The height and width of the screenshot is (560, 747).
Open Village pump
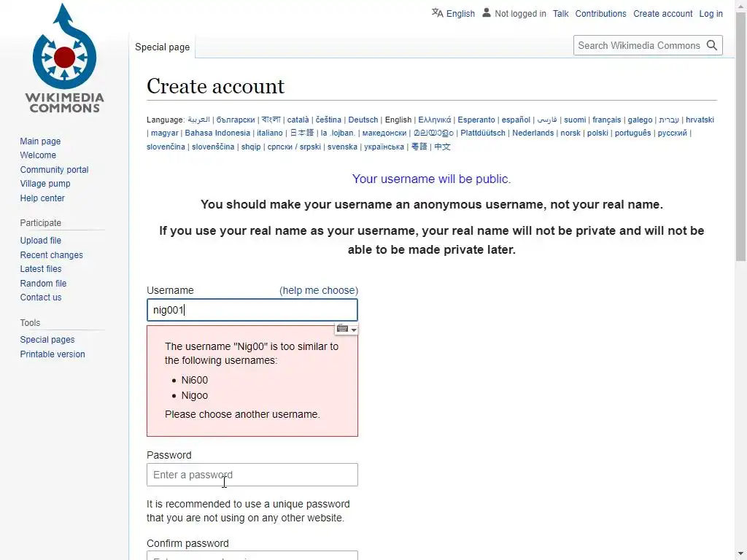pyautogui.click(x=45, y=184)
